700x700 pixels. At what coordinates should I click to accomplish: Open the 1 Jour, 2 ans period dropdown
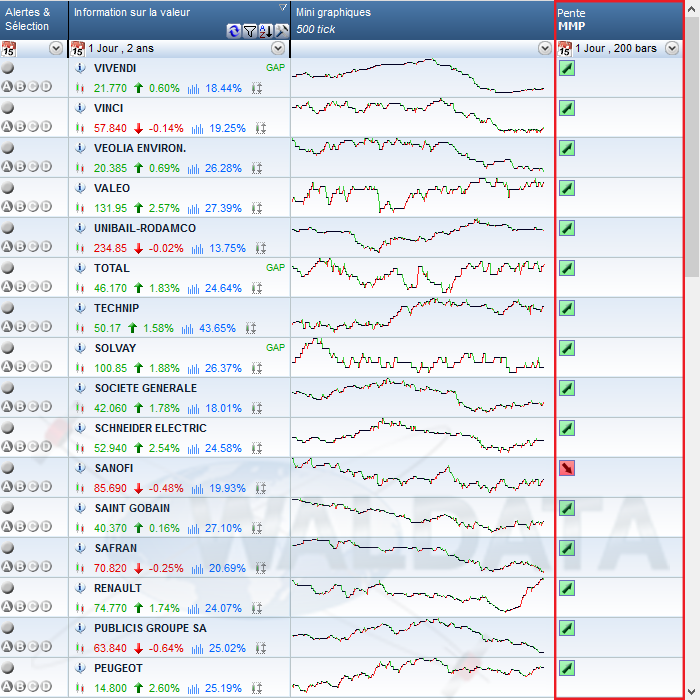coord(278,48)
